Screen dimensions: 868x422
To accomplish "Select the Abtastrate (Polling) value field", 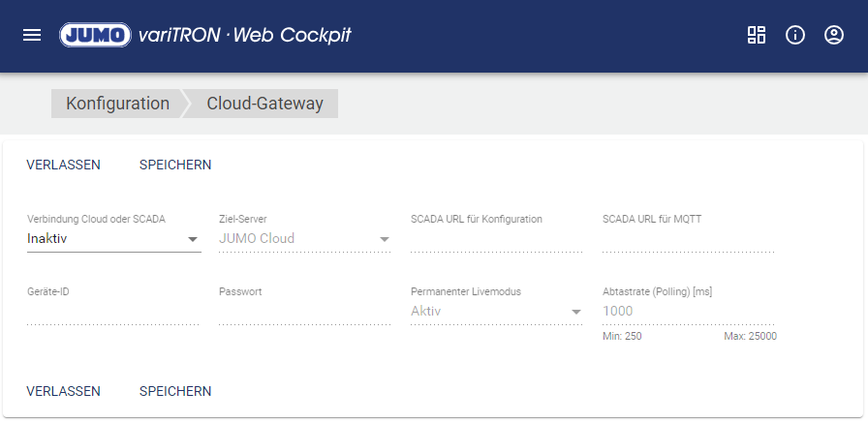I will [688, 312].
